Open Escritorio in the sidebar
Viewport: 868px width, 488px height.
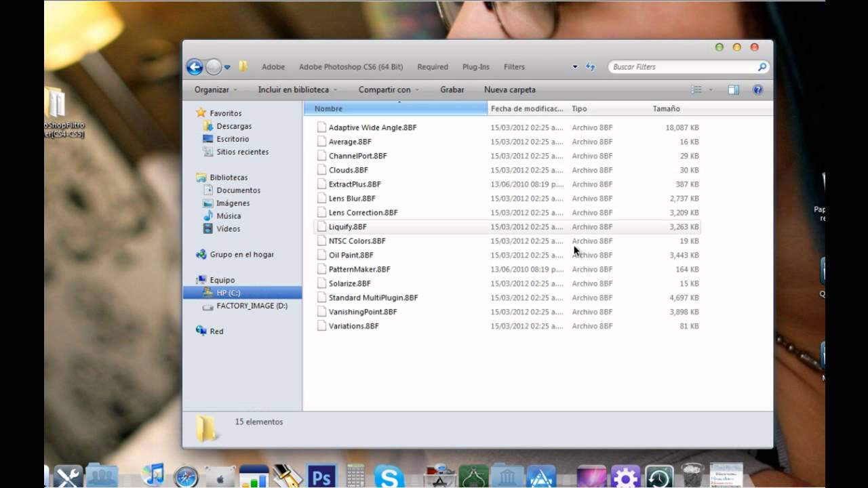click(x=233, y=139)
